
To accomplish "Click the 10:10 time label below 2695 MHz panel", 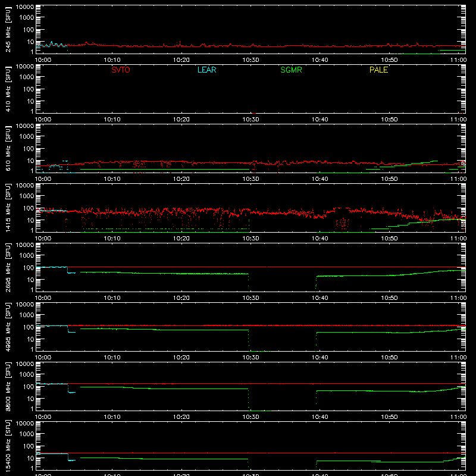I will (x=112, y=298).
